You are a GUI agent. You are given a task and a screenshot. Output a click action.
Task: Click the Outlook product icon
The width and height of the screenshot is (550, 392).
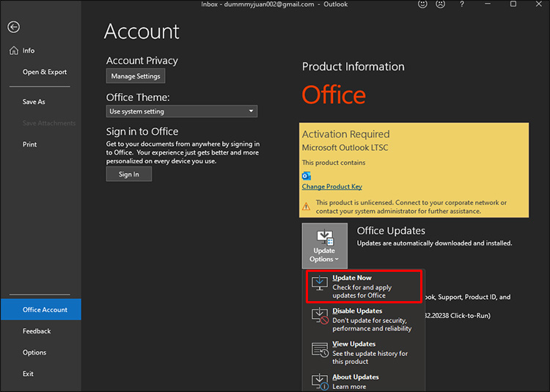click(x=307, y=176)
